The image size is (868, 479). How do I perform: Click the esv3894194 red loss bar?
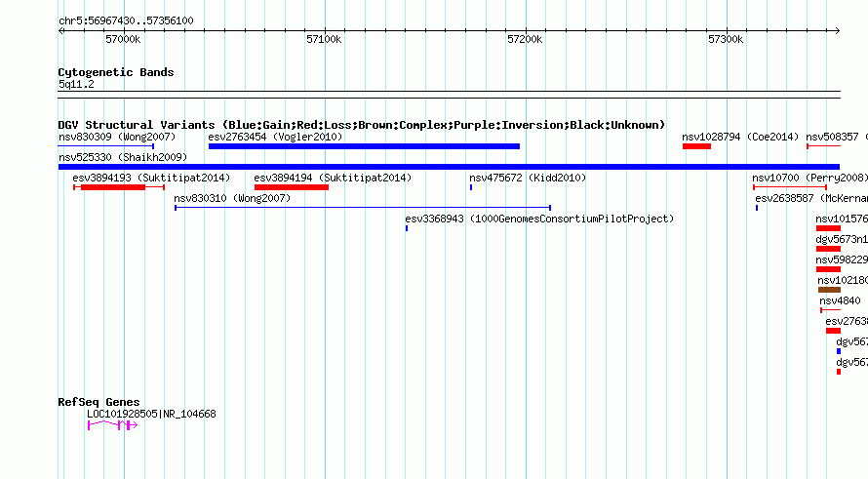(292, 187)
